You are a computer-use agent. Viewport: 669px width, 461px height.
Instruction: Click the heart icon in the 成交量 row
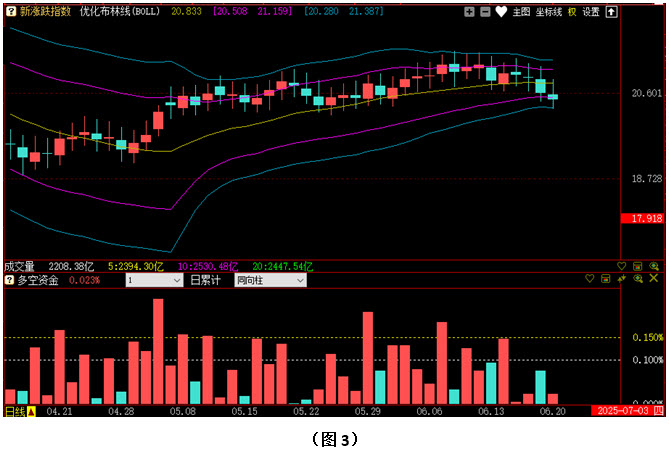[x=621, y=267]
